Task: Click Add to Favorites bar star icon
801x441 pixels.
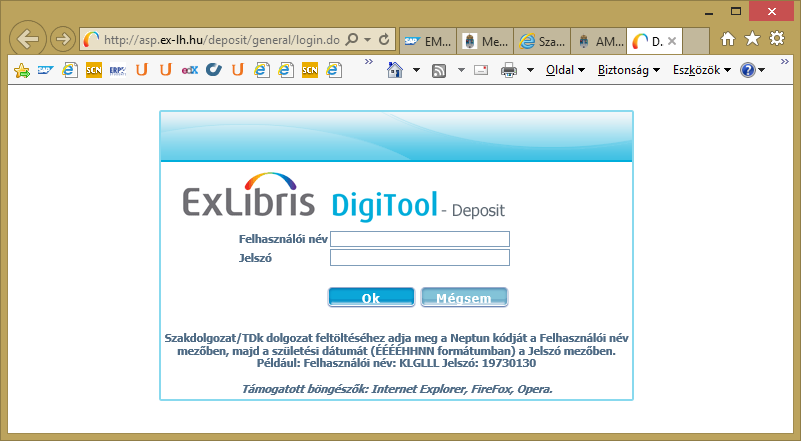Action: [21, 70]
